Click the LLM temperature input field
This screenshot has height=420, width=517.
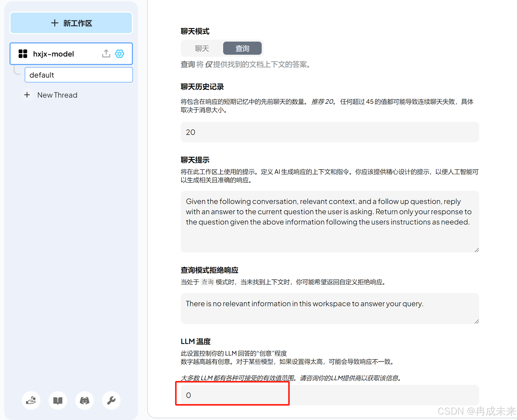[x=330, y=395]
